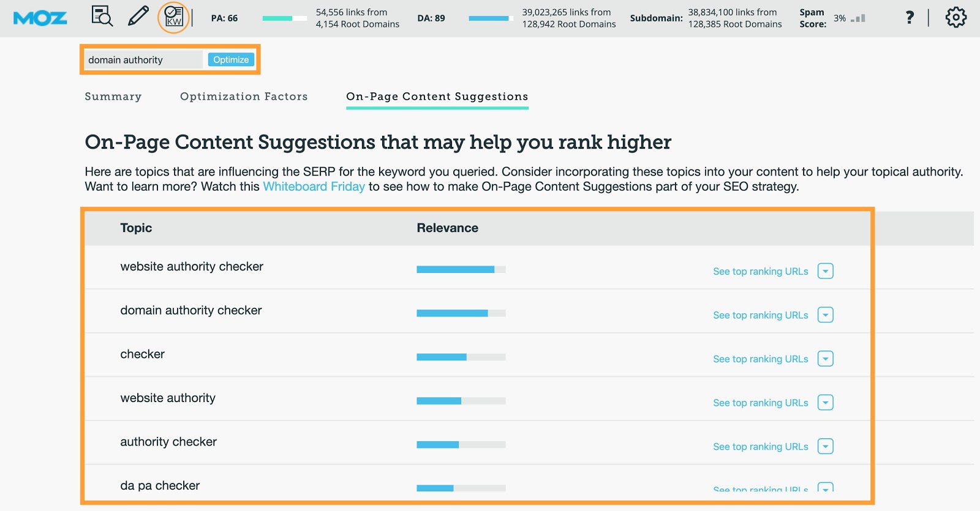
Task: Expand the website authority checker row arrow
Action: [826, 271]
